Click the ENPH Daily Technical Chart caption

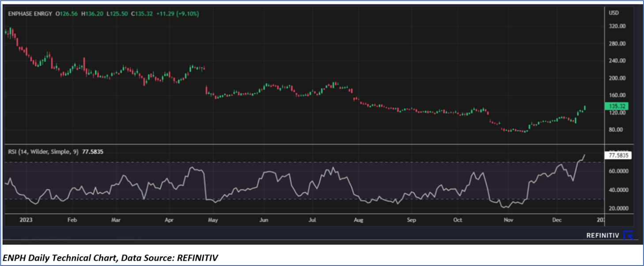click(110, 258)
